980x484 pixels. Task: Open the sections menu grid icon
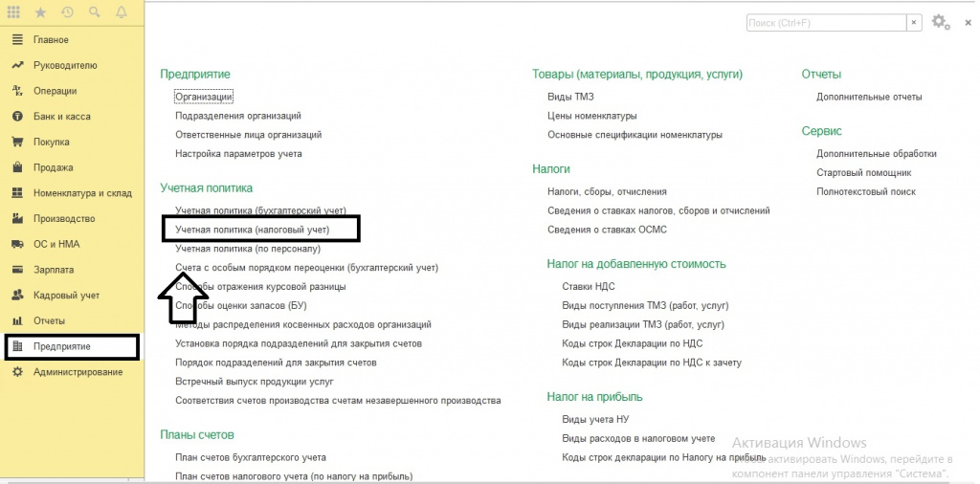[x=13, y=13]
